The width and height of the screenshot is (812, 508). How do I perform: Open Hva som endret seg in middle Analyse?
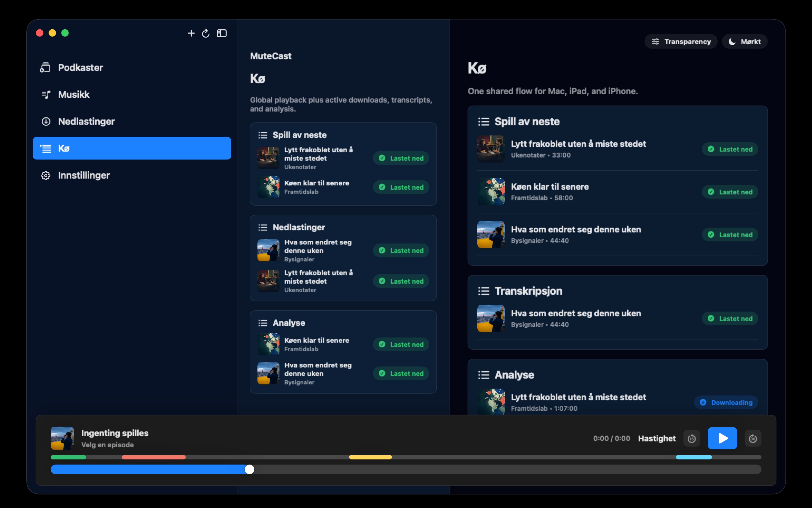click(x=343, y=373)
